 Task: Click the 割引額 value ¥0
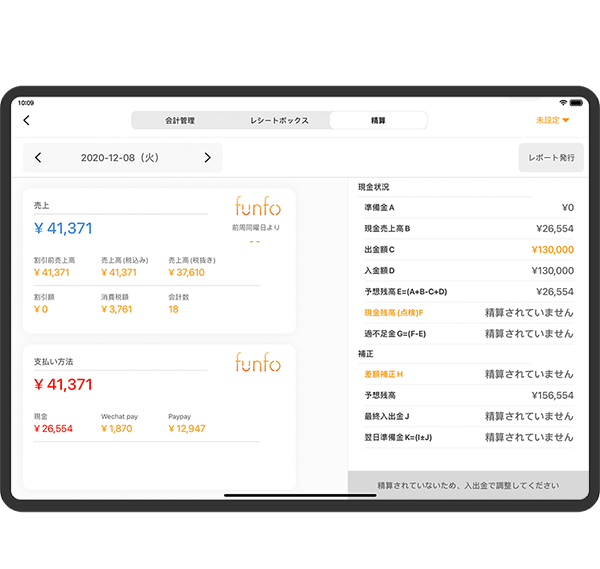(x=41, y=309)
